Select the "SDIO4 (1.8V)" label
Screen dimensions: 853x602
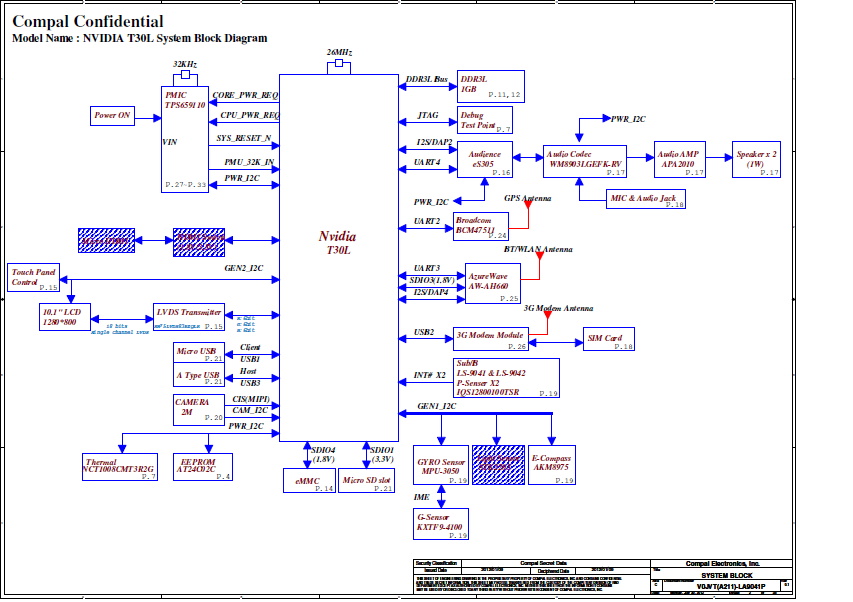pyautogui.click(x=323, y=455)
